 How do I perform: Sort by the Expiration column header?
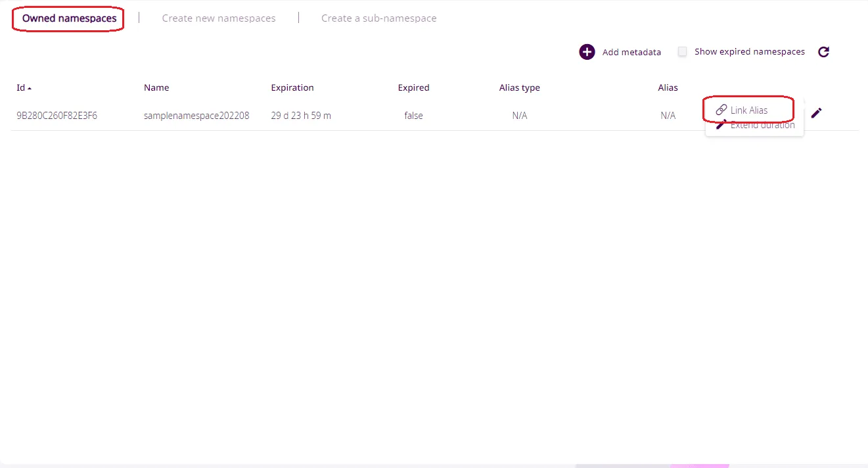point(292,87)
